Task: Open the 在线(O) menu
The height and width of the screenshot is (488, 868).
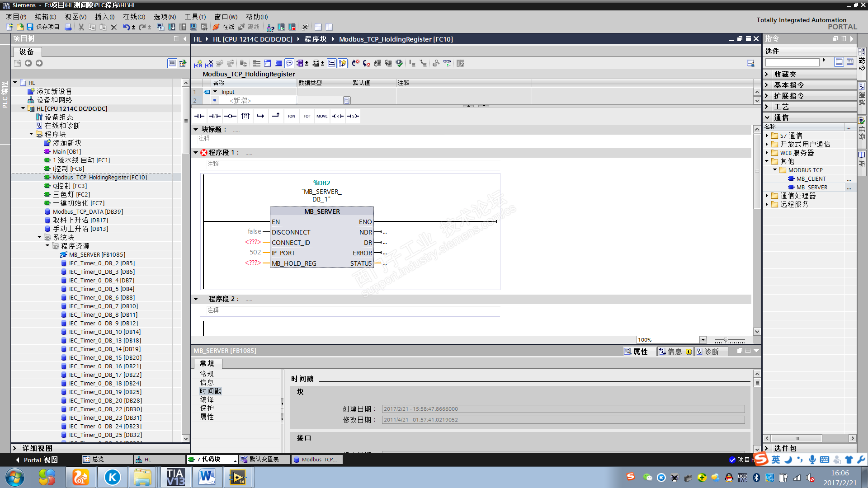Action: click(x=134, y=17)
